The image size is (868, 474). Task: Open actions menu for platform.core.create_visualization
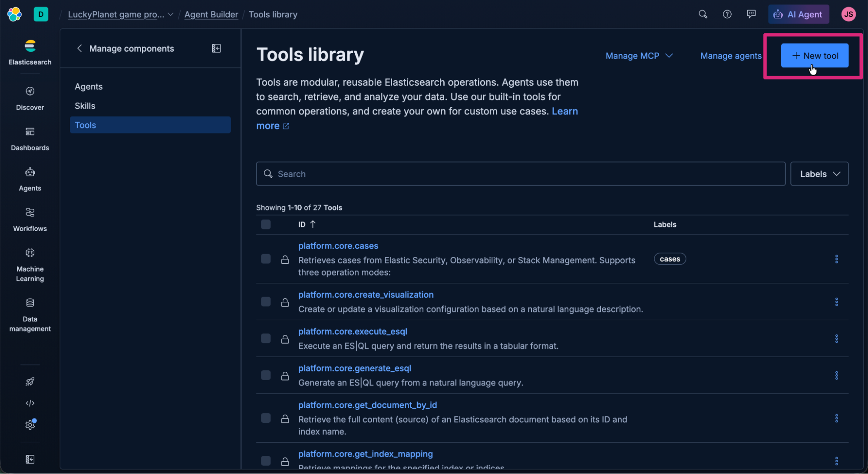pos(836,302)
